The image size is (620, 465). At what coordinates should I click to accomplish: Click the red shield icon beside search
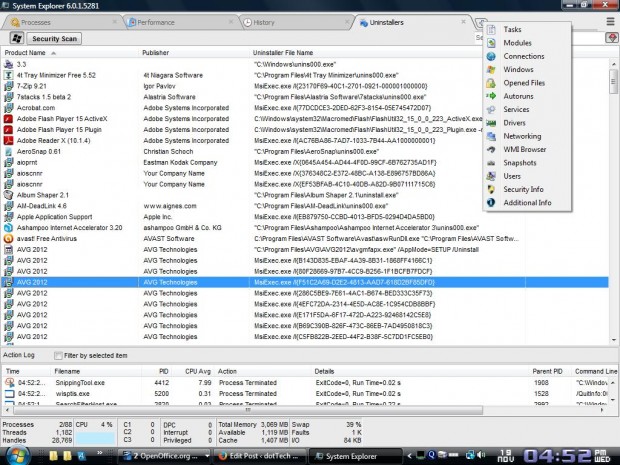pos(612,38)
